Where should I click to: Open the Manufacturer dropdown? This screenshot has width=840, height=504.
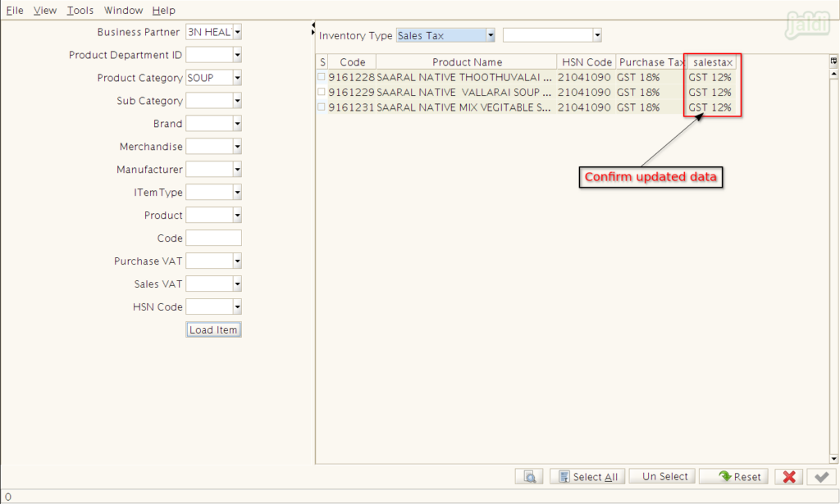237,170
